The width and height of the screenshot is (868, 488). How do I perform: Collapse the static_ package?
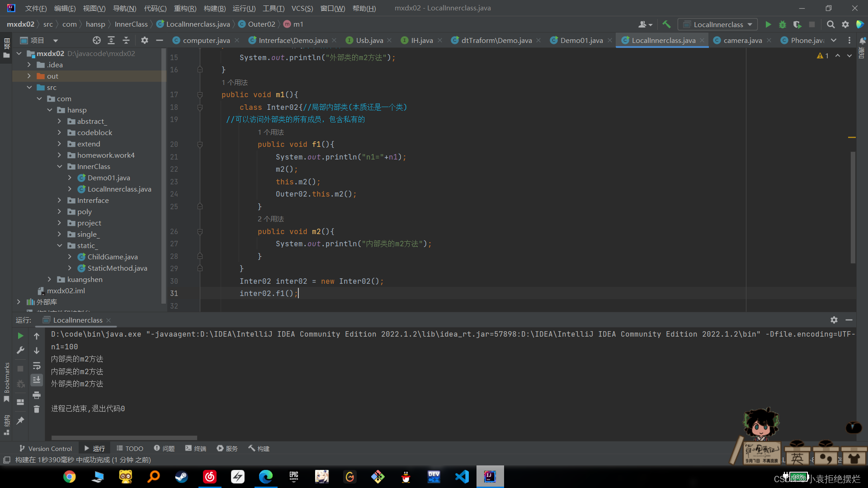59,245
